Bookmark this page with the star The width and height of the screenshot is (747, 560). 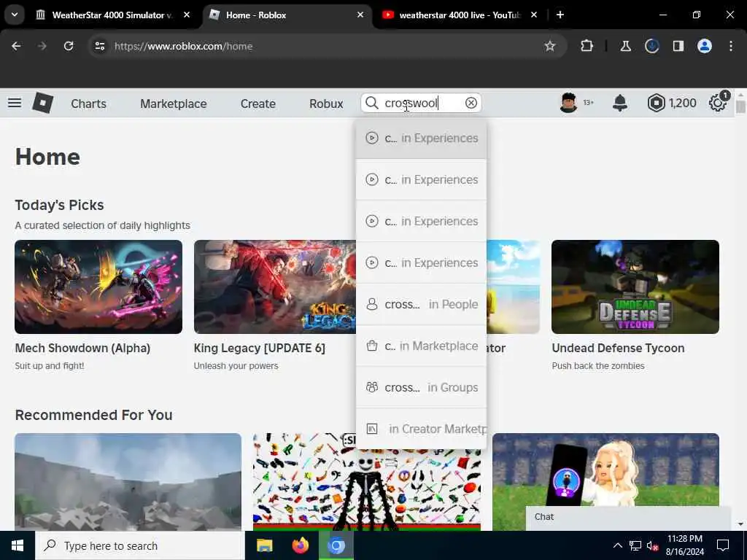coord(550,46)
